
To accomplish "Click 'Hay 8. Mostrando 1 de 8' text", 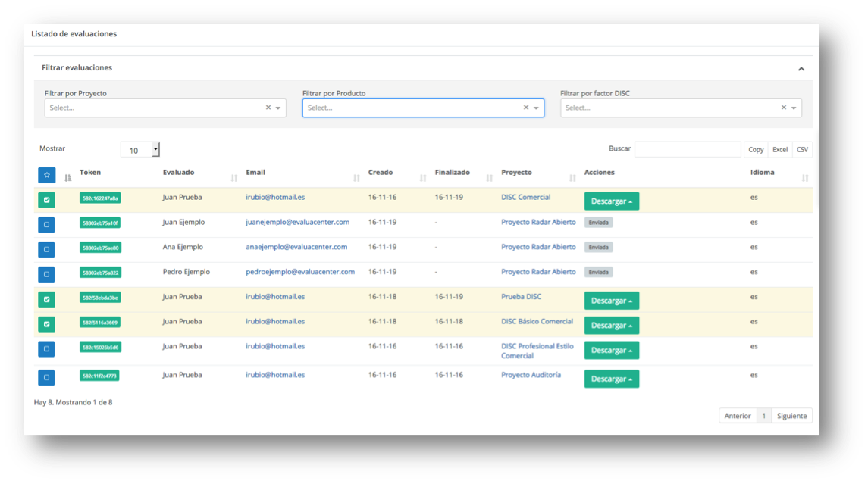I will (73, 403).
